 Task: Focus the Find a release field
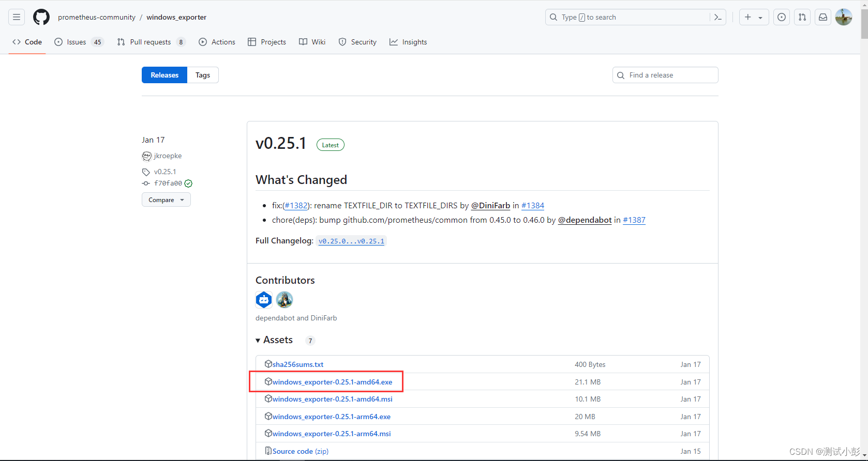click(x=665, y=75)
